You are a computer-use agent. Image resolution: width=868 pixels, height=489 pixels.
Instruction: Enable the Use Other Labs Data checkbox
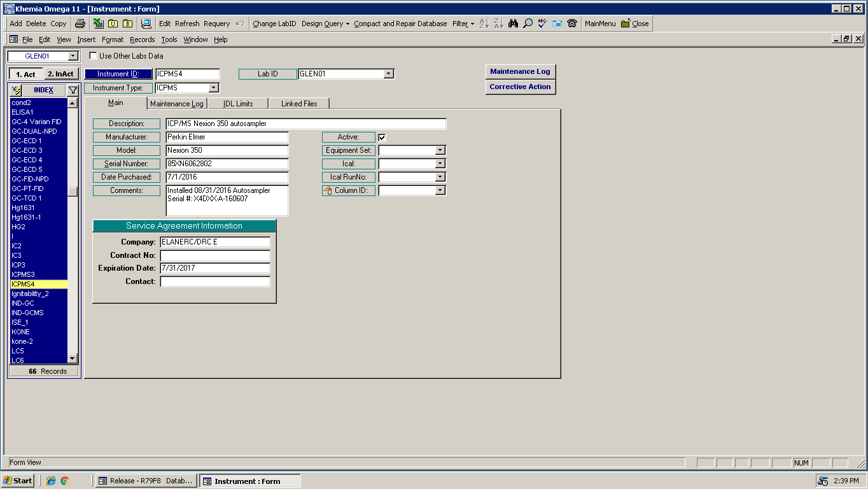[x=93, y=56]
